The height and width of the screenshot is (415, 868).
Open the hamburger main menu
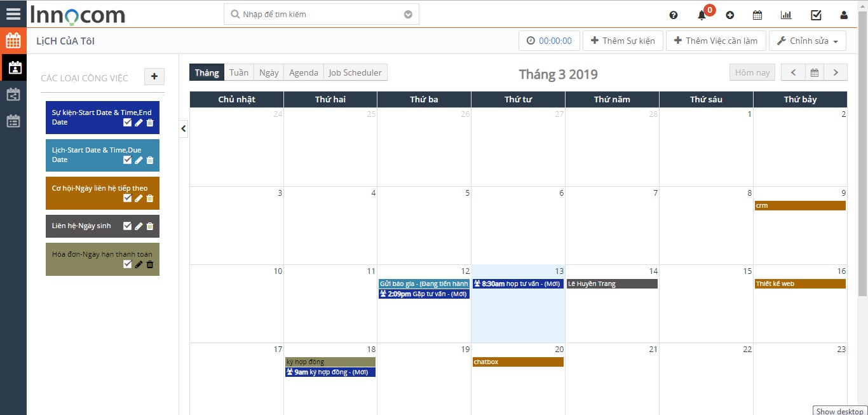13,13
